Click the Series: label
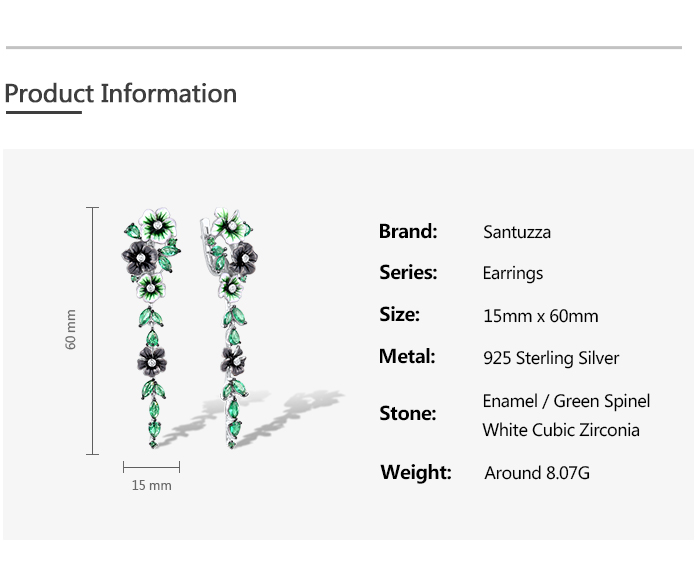This screenshot has height=588, width=700. 408,272
